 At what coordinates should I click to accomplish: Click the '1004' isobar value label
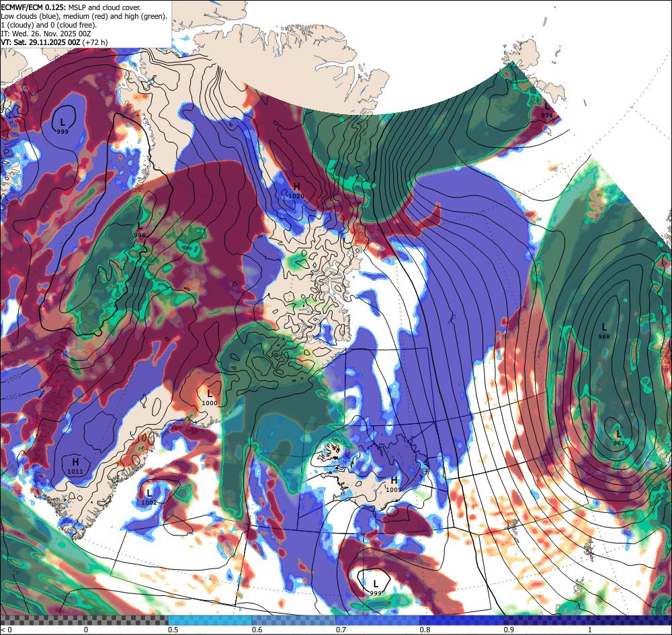[13, 396]
